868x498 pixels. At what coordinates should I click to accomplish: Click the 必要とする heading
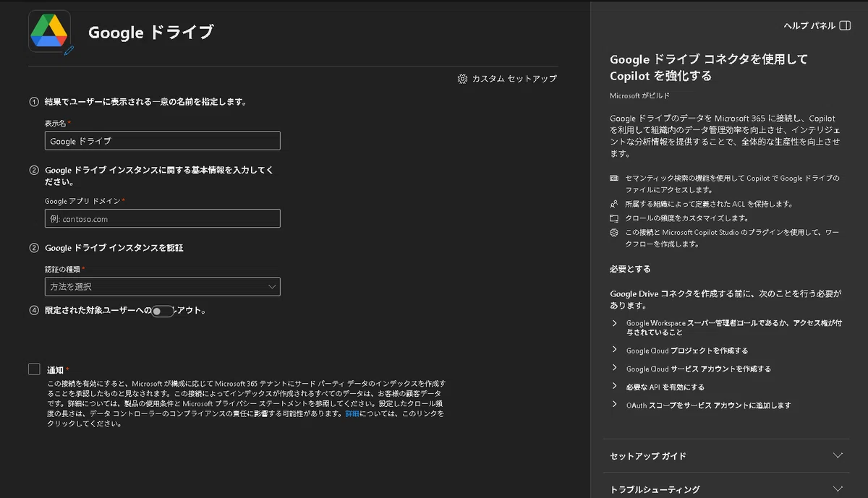point(630,269)
